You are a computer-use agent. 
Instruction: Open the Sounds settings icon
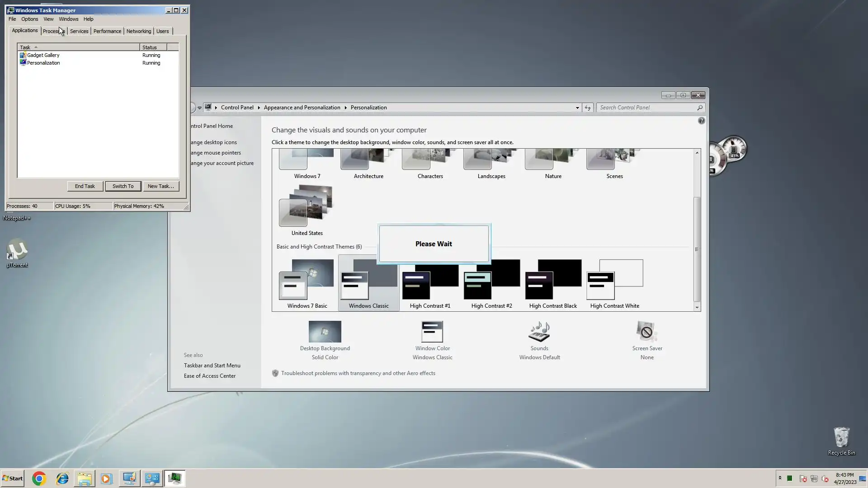point(539,332)
